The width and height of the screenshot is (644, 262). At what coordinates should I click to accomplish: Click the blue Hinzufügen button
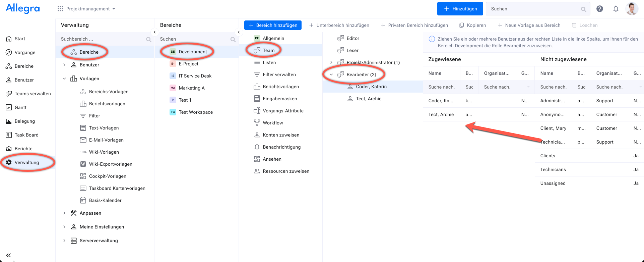point(460,9)
